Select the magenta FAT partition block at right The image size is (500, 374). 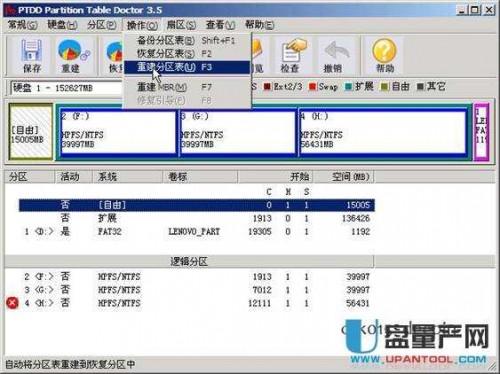[x=481, y=131]
